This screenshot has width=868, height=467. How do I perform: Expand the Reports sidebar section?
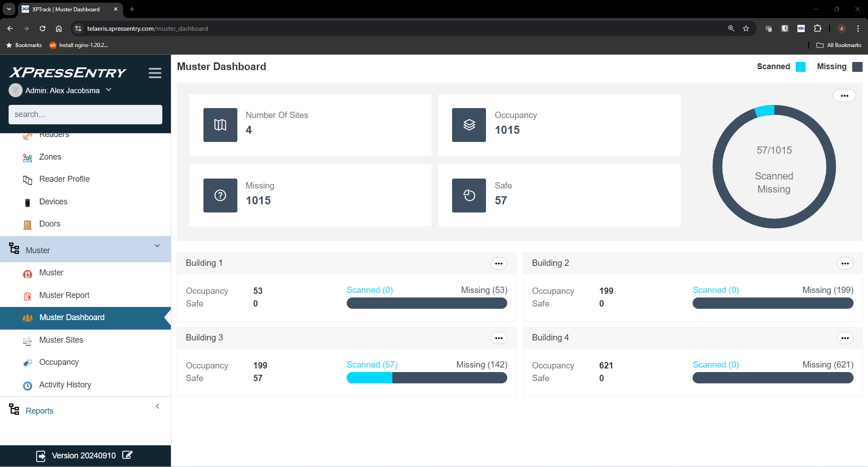(157, 406)
